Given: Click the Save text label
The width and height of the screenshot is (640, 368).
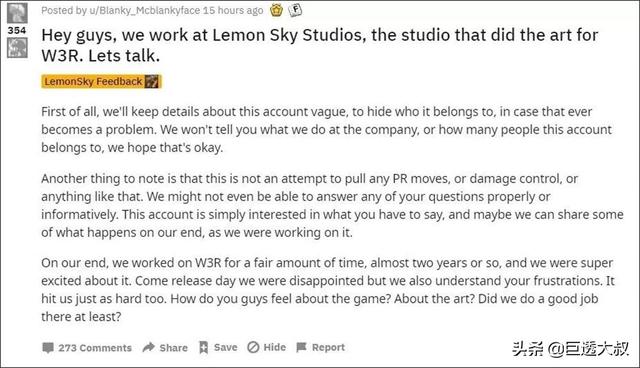Looking at the screenshot, I should point(225,347).
